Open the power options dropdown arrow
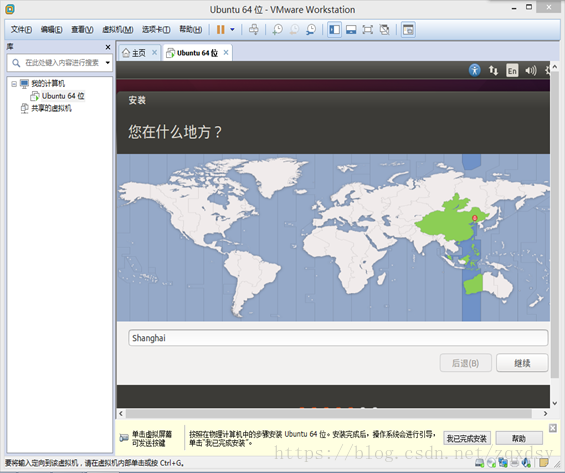 click(x=232, y=30)
